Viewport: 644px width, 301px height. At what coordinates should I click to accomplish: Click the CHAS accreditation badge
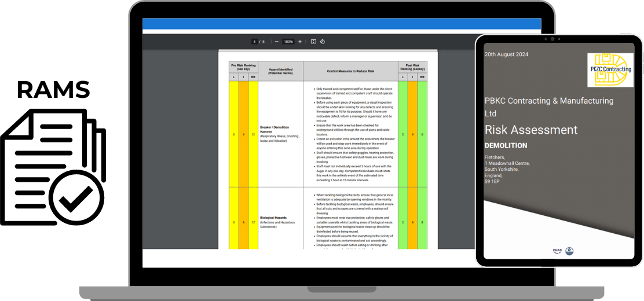pos(557,251)
